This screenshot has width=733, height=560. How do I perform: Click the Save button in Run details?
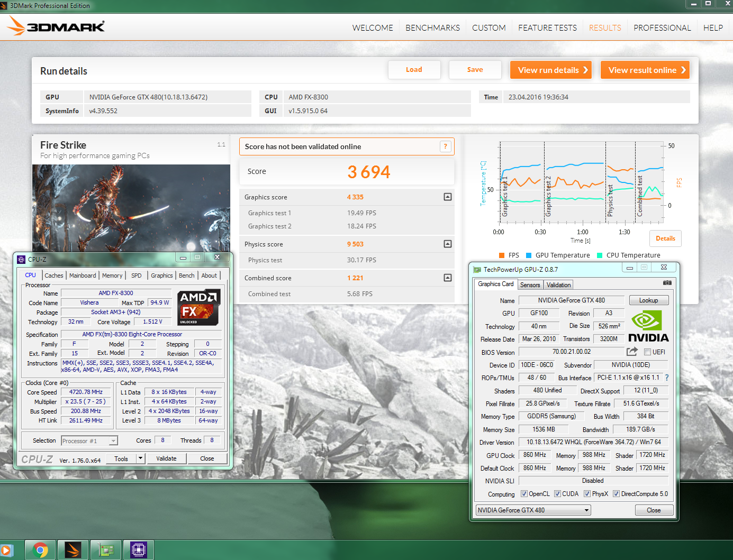[x=475, y=70]
